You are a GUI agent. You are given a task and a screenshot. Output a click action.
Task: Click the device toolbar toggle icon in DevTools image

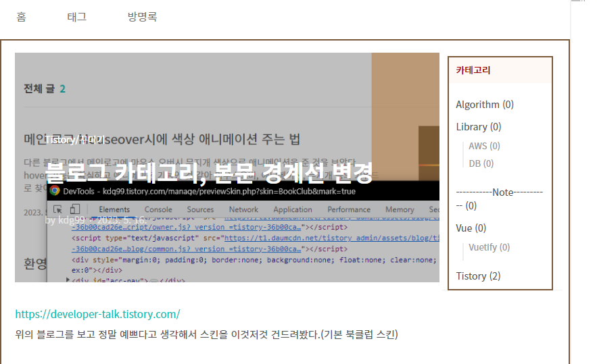[75, 209]
